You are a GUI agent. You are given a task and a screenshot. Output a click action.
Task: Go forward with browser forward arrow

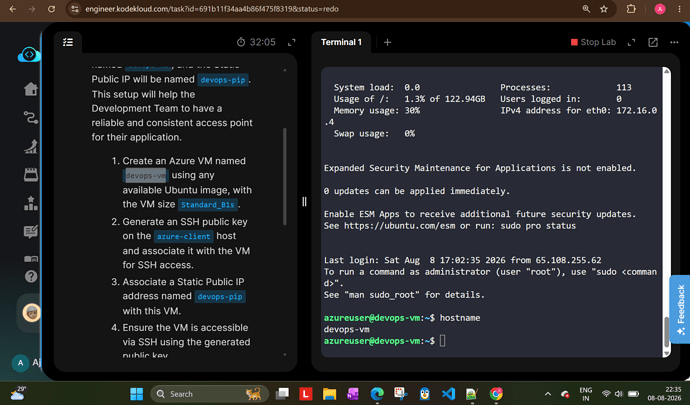click(x=32, y=9)
